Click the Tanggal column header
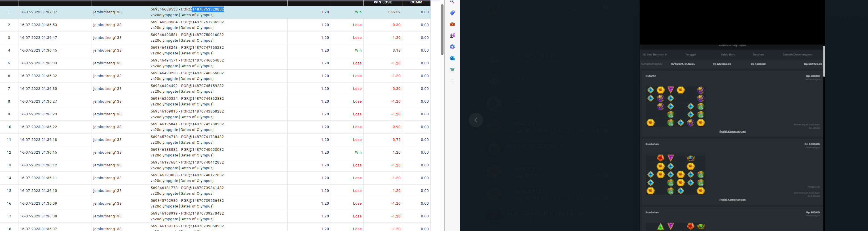The width and height of the screenshot is (868, 231). click(690, 54)
